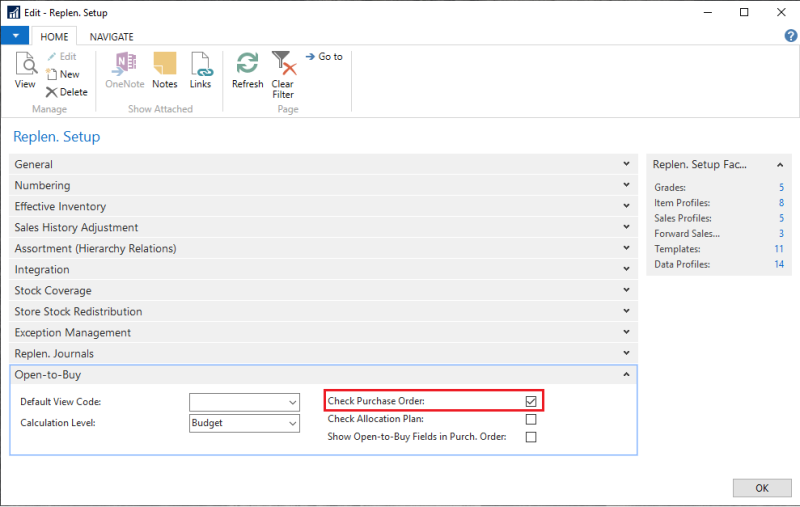Open Templates count link 11

779,248
